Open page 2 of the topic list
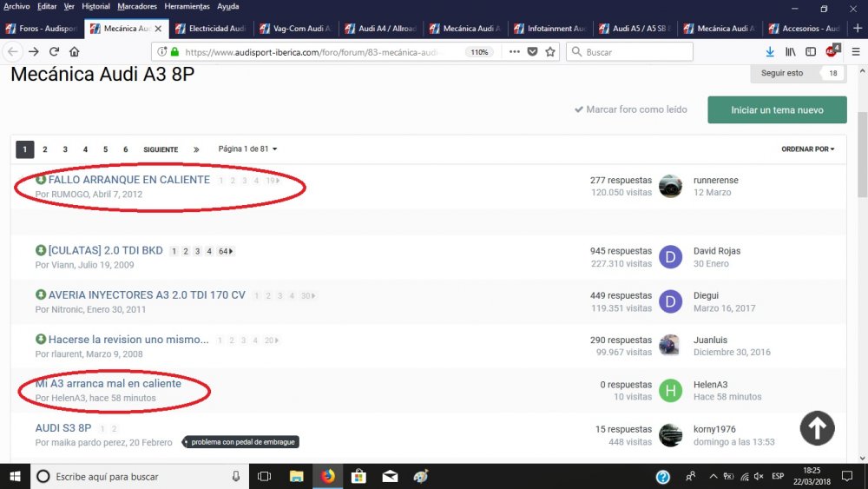 pos(45,149)
